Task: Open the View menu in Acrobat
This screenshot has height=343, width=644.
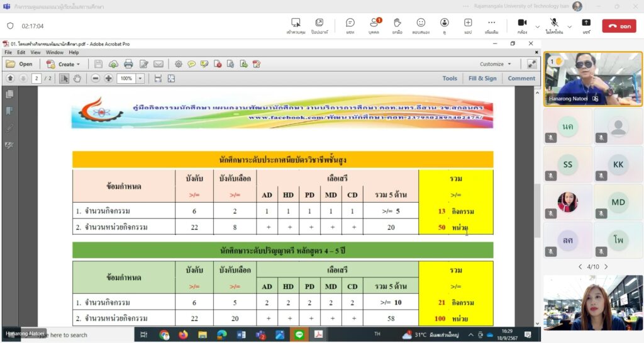Action: [x=36, y=52]
